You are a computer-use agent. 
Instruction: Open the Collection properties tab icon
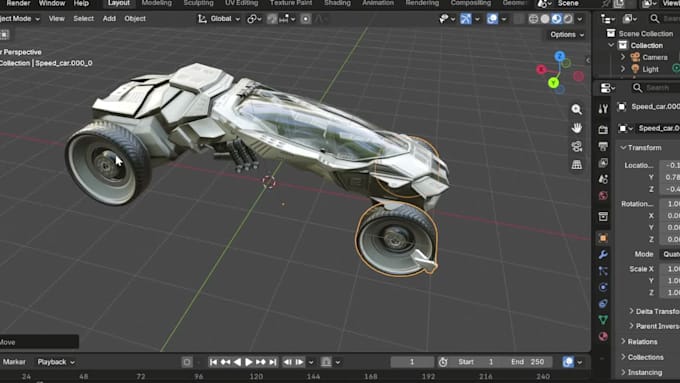point(603,216)
